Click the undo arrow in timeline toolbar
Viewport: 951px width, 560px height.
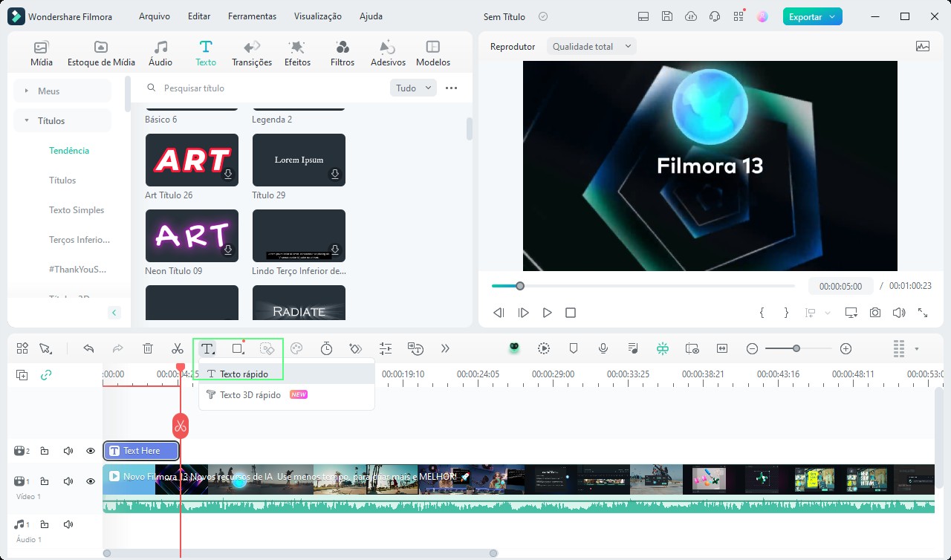[89, 348]
